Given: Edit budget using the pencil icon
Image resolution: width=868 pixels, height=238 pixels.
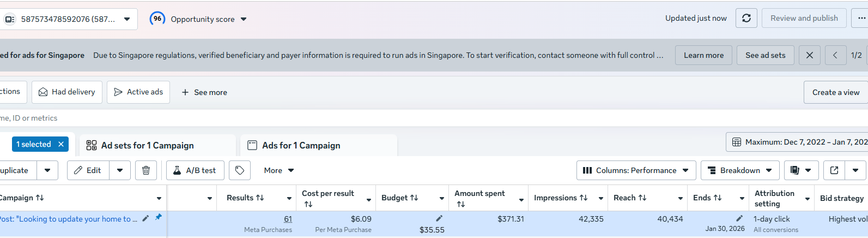Looking at the screenshot, I should [439, 218].
